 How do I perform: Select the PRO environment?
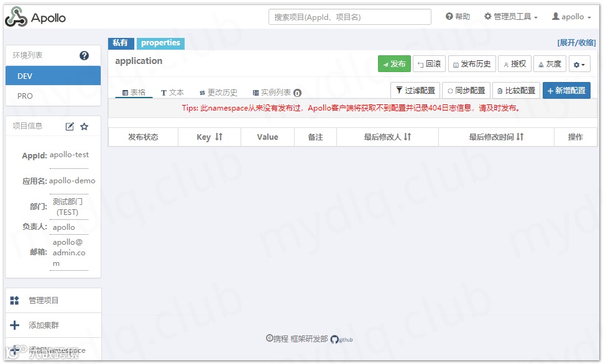pyautogui.click(x=53, y=96)
